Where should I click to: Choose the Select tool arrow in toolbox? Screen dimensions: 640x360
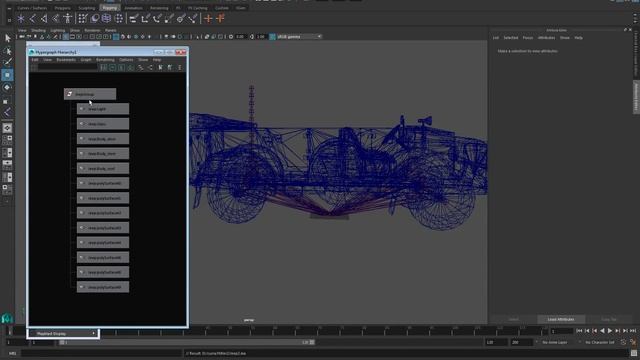[x=7, y=38]
